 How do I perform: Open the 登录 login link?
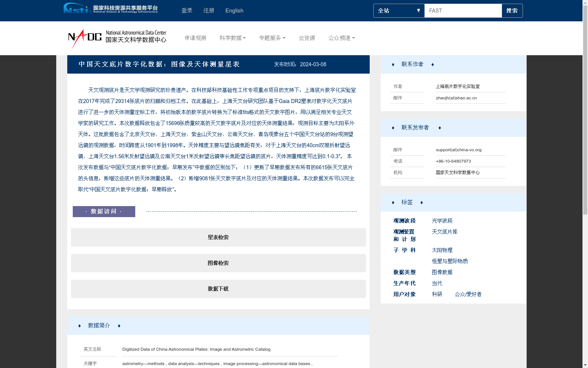pyautogui.click(x=187, y=11)
